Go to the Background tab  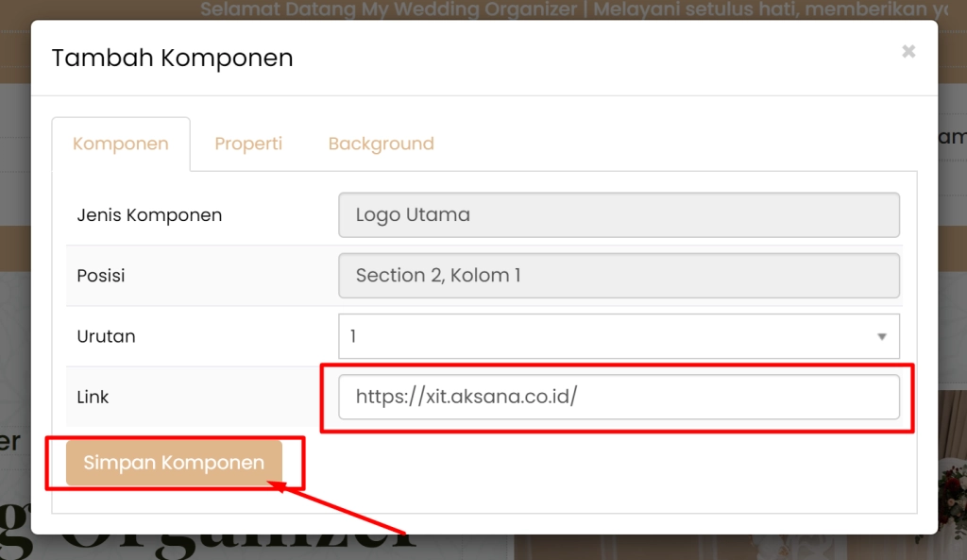(381, 144)
